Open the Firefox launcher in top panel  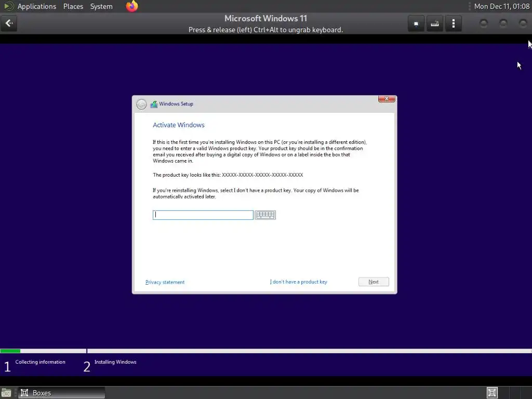[x=132, y=6]
